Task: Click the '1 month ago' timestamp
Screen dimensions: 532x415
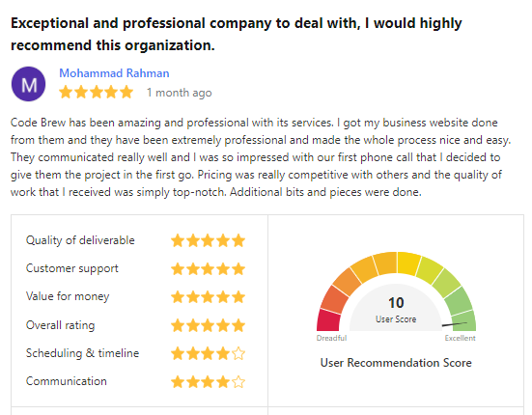Action: (x=179, y=93)
